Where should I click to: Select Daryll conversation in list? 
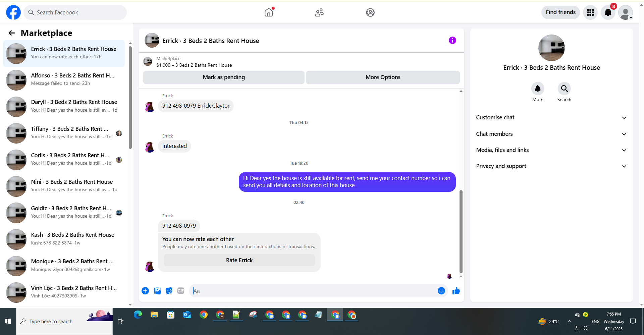[x=64, y=106]
